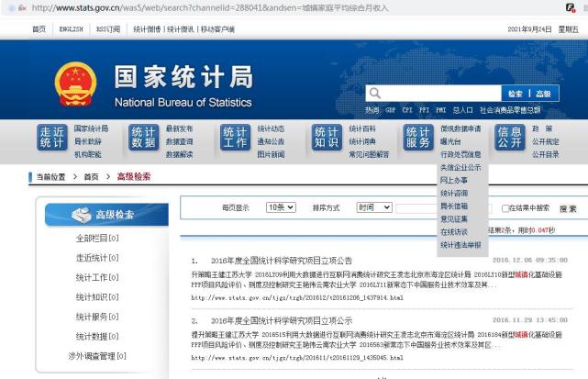Click the PMI hot keyword

(440, 110)
